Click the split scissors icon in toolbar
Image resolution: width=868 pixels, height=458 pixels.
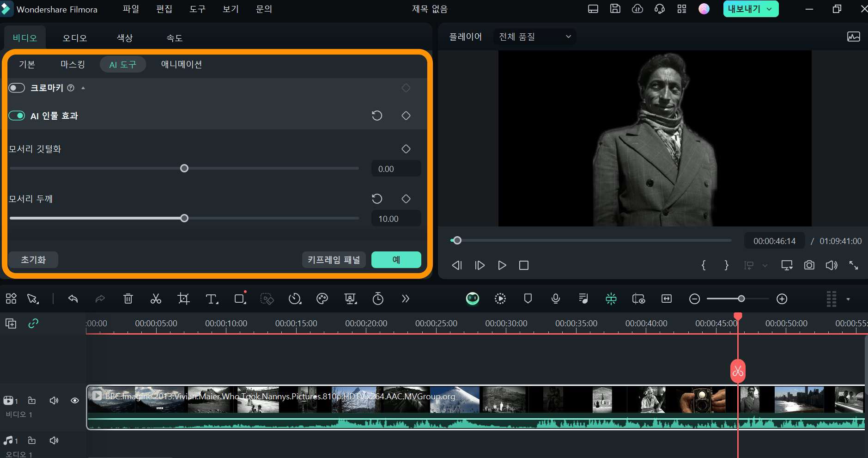point(156,299)
